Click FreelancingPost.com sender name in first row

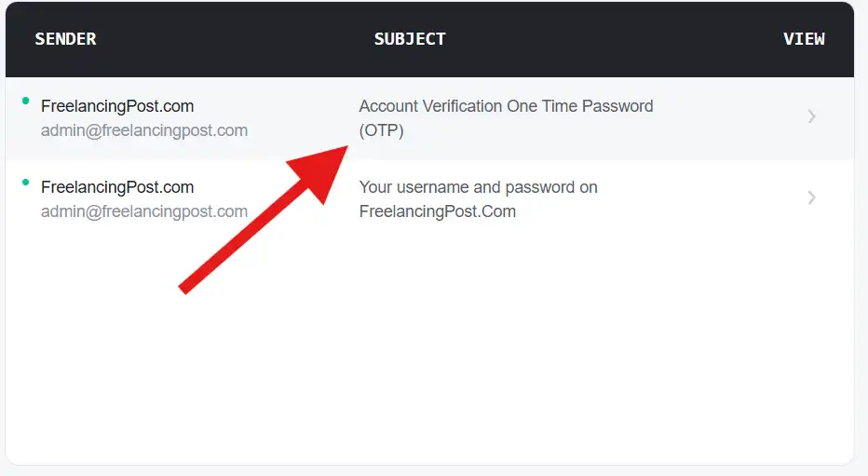pyautogui.click(x=117, y=106)
